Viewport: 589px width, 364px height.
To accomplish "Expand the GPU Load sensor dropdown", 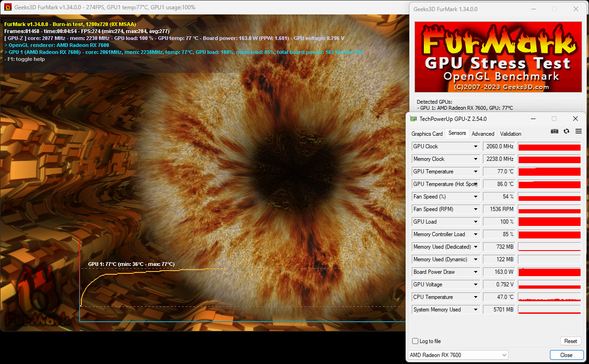I will [475, 222].
